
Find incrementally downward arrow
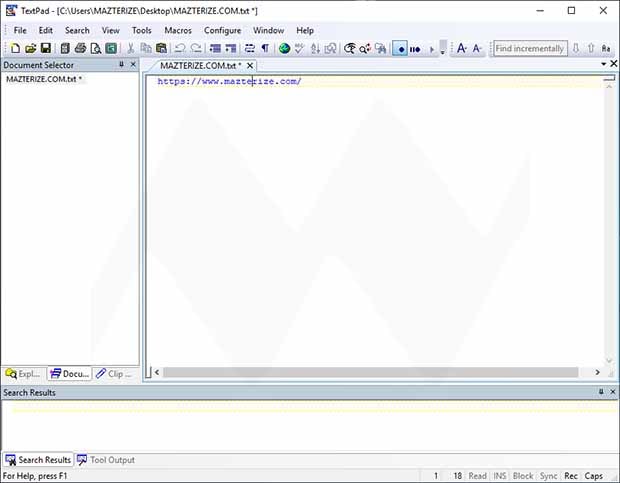coord(576,48)
